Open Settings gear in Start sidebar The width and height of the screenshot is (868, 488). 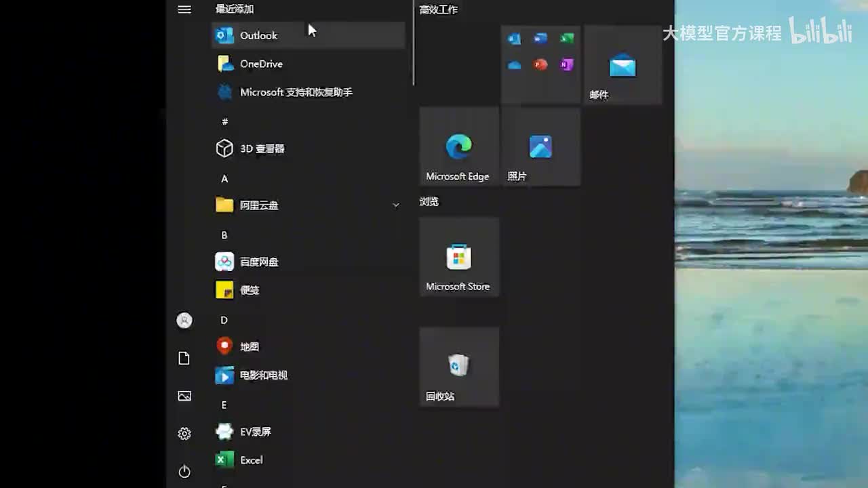[x=184, y=434]
